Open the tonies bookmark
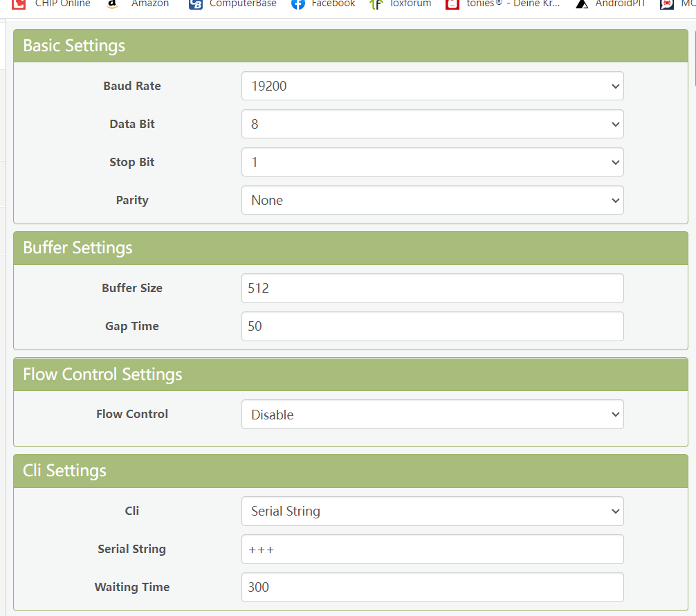The width and height of the screenshot is (696, 616). [x=502, y=4]
